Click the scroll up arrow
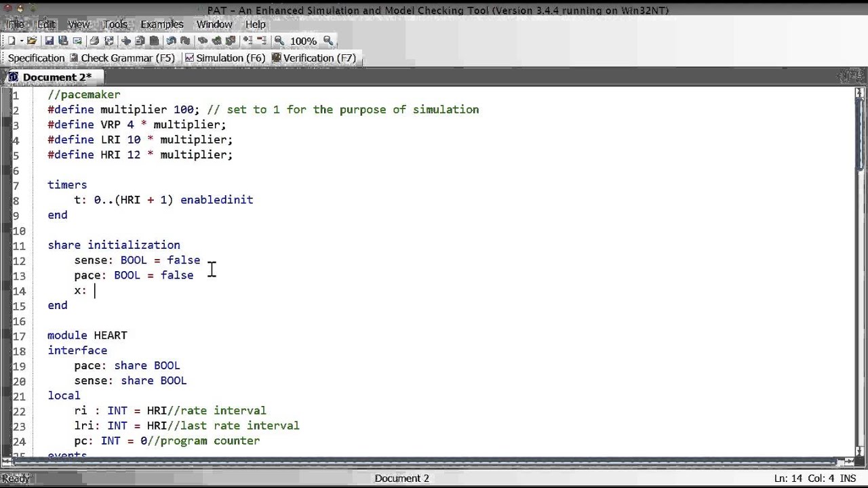868x488 pixels. click(x=861, y=93)
